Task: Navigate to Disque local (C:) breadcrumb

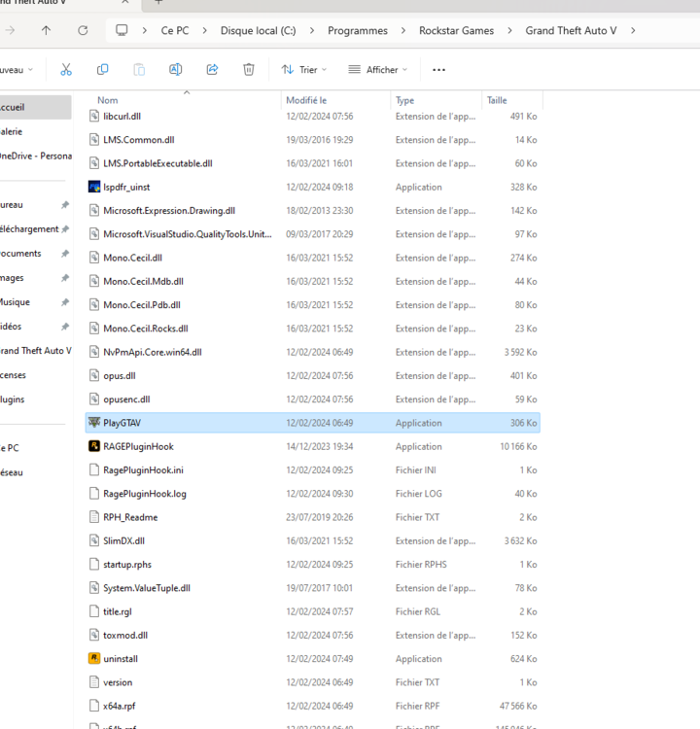Action: (x=259, y=31)
